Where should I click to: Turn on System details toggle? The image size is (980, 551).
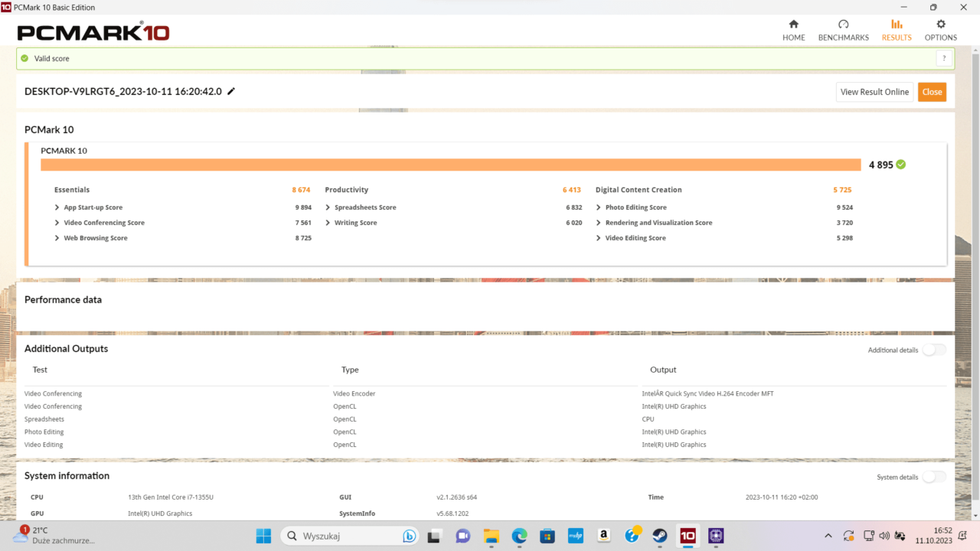(x=933, y=477)
